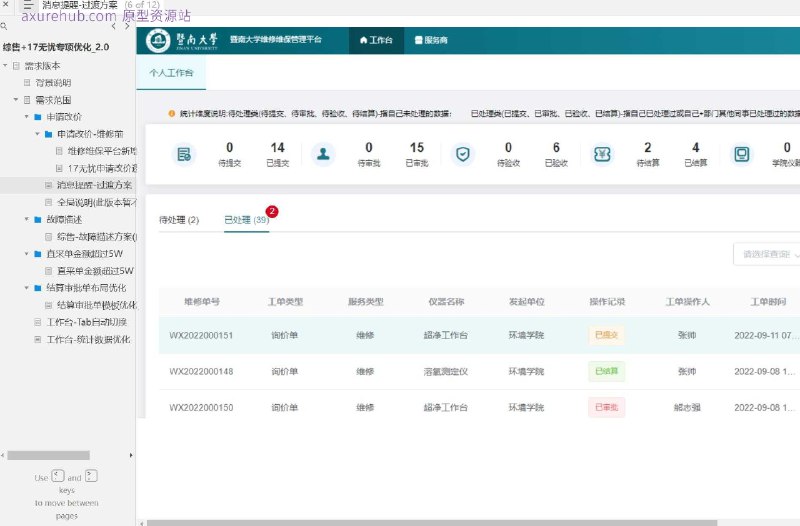Click page icon beside 背景说明

tap(28, 83)
